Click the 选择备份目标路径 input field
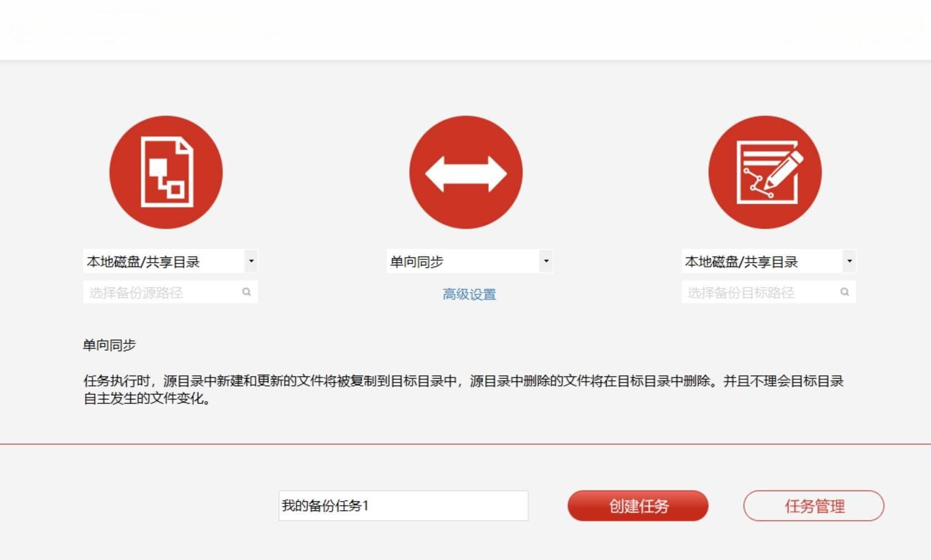 769,292
